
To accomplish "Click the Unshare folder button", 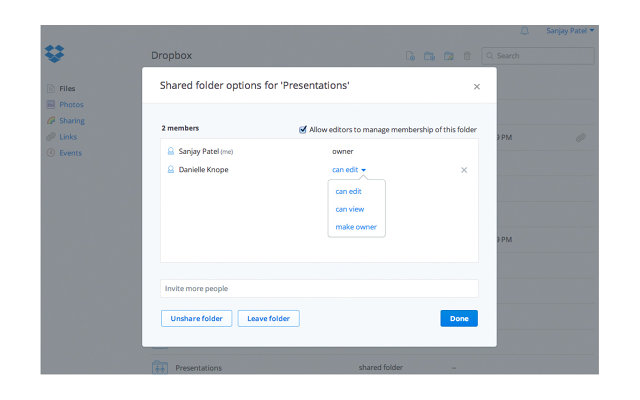I will click(196, 318).
